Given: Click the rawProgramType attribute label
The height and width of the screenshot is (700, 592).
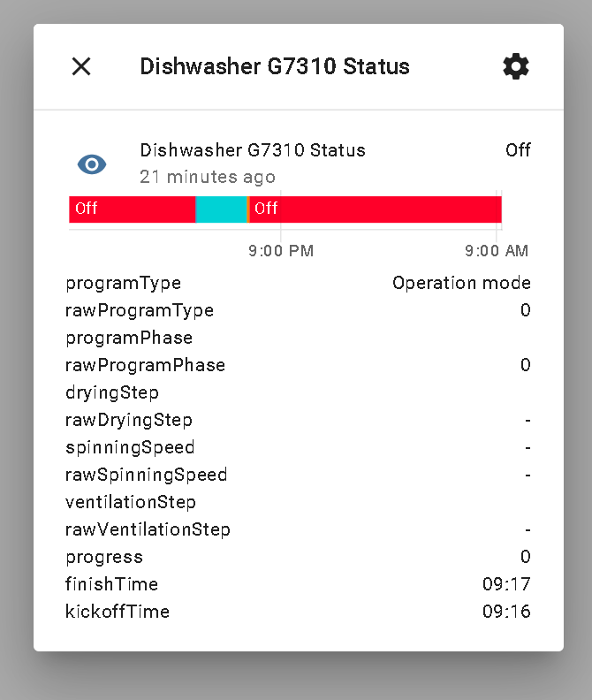Looking at the screenshot, I should point(140,311).
